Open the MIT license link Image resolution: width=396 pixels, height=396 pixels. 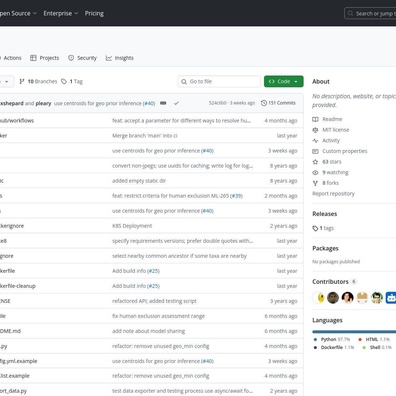[x=336, y=130]
